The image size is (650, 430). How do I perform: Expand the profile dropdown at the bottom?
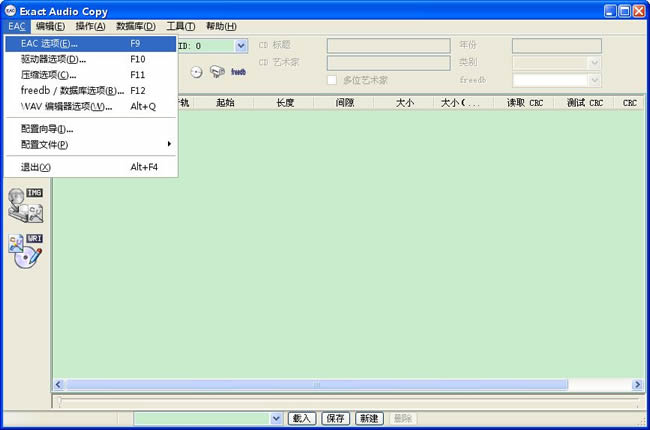276,419
